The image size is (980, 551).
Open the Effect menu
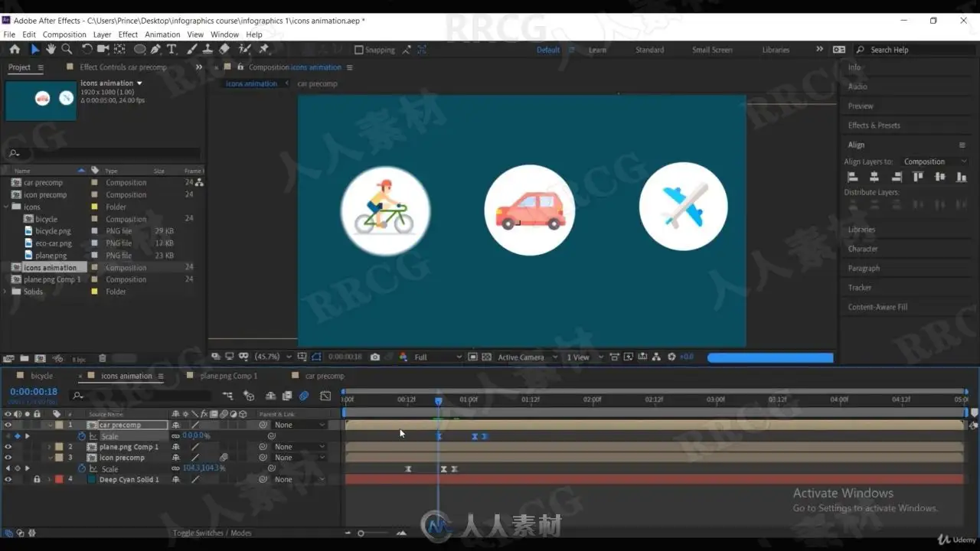pyautogui.click(x=128, y=34)
